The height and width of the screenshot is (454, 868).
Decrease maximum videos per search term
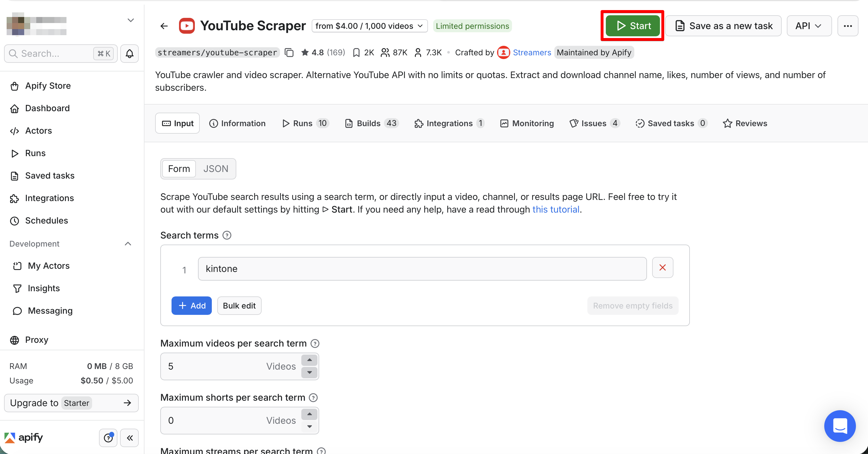tap(309, 372)
